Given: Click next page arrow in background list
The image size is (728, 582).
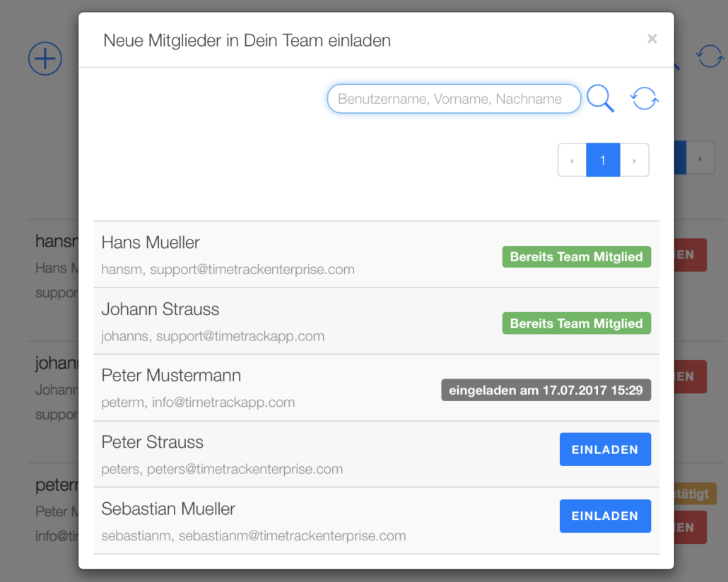Looking at the screenshot, I should tap(700, 158).
